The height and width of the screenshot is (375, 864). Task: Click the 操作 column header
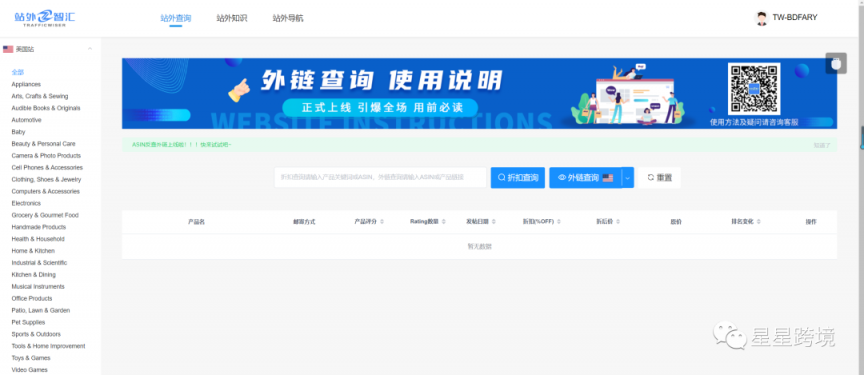(811, 222)
